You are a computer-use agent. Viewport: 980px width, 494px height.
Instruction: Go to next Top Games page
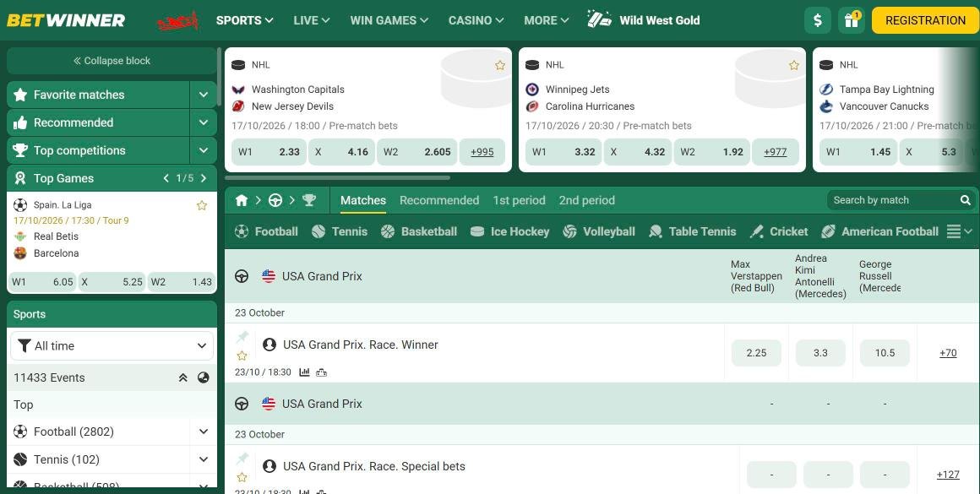tap(203, 178)
